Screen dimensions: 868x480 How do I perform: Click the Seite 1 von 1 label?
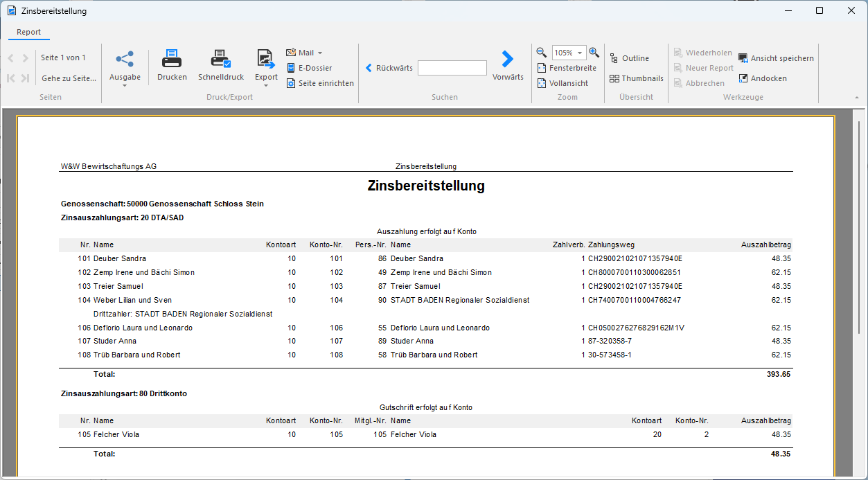[63, 57]
